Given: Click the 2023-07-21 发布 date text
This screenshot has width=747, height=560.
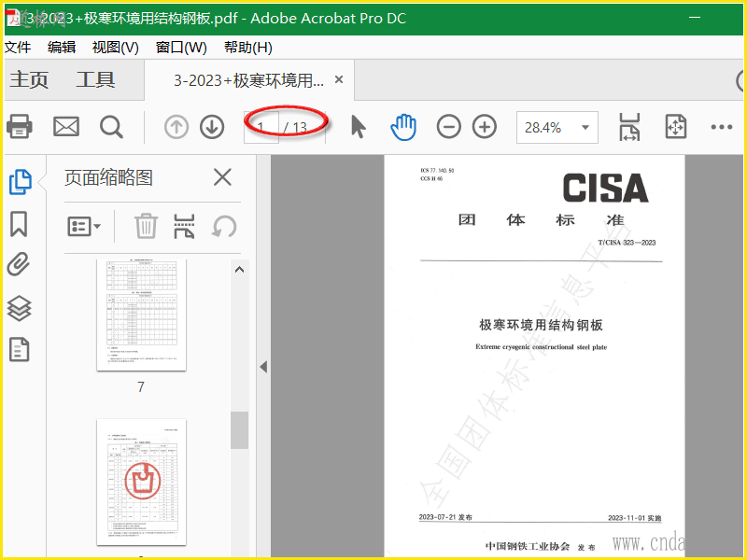Looking at the screenshot, I should 445,517.
